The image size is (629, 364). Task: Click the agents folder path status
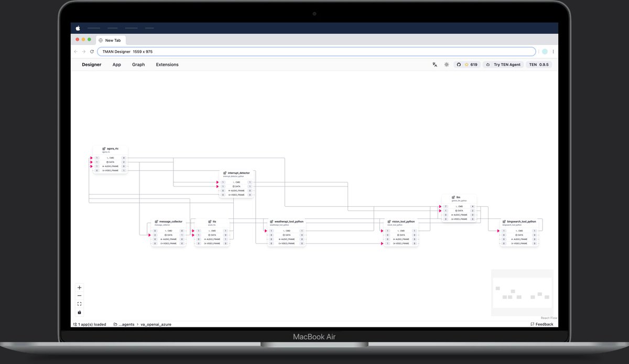click(124, 324)
